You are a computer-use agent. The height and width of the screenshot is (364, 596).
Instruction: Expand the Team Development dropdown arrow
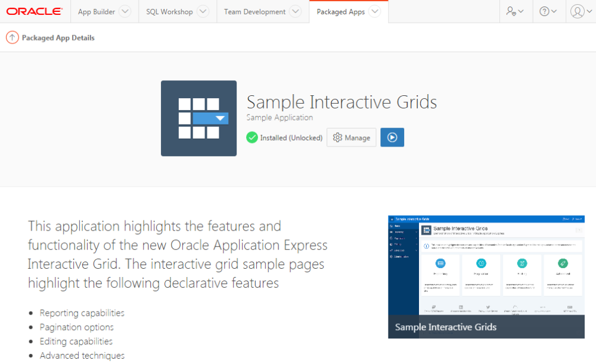pos(296,11)
